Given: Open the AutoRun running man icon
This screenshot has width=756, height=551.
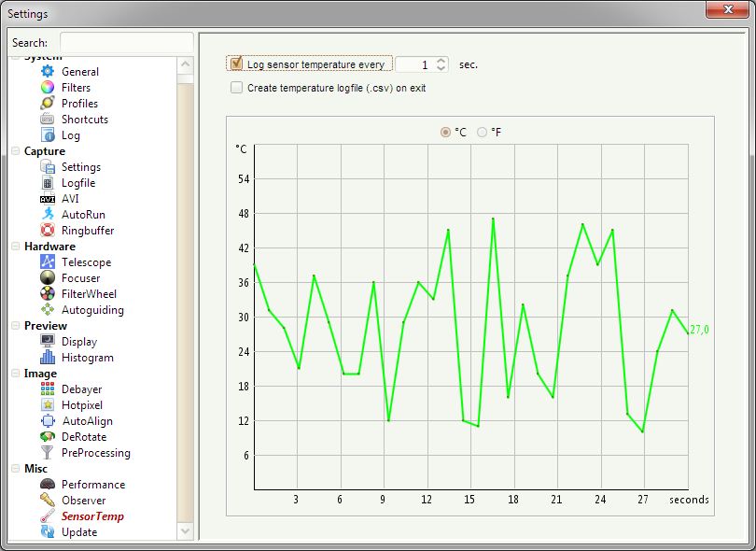Looking at the screenshot, I should [x=48, y=214].
